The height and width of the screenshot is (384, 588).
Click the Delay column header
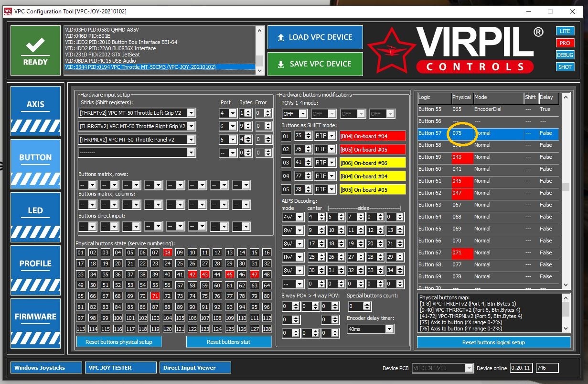[x=549, y=98]
